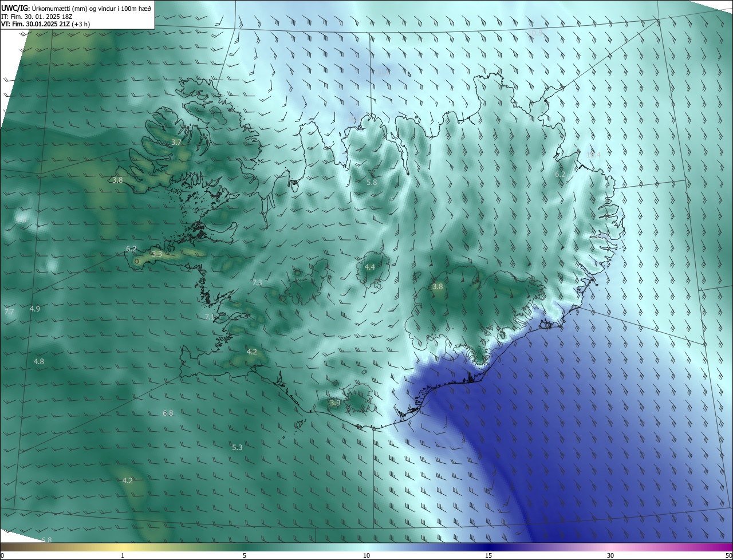
Task: Click the 5.8 value label in the north
Action: point(372,182)
